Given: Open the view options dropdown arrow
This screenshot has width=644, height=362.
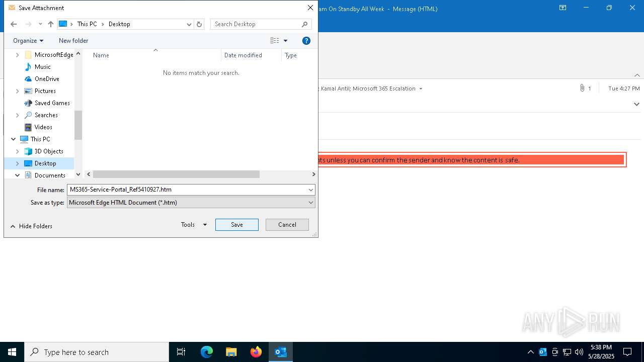Looking at the screenshot, I should [285, 41].
